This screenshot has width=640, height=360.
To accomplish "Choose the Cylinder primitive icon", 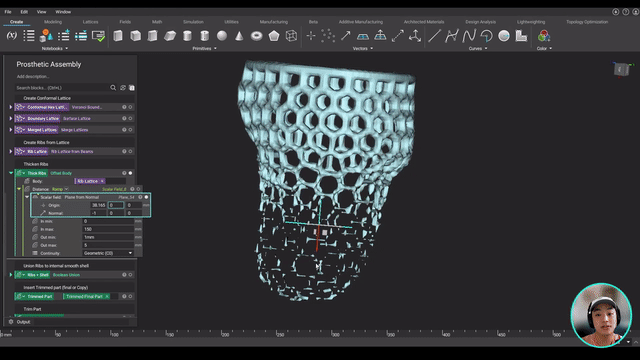I will [187, 36].
